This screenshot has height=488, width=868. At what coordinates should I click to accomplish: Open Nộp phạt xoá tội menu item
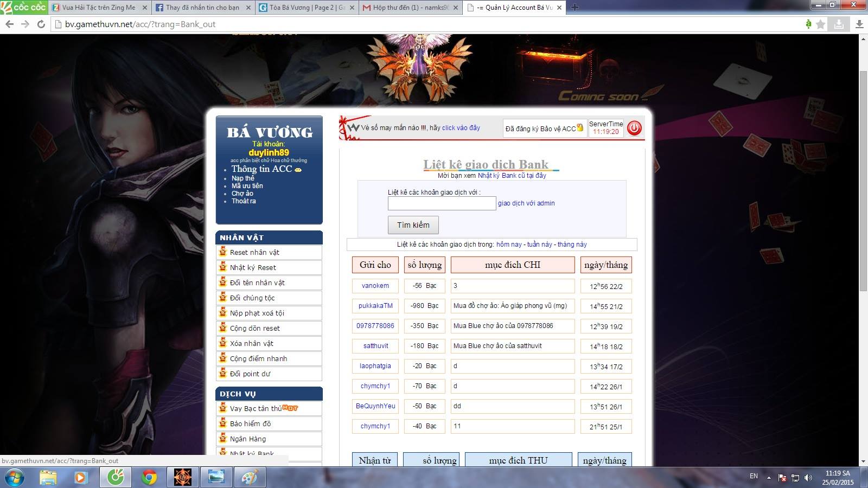269,313
